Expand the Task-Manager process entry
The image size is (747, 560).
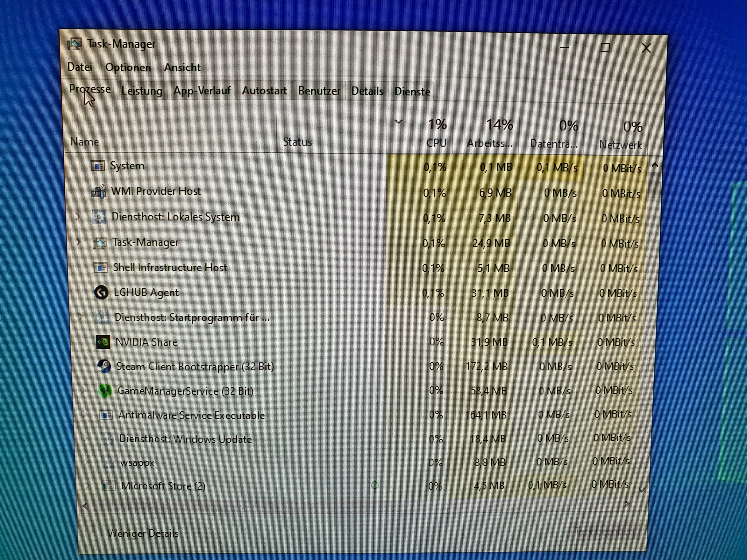78,242
